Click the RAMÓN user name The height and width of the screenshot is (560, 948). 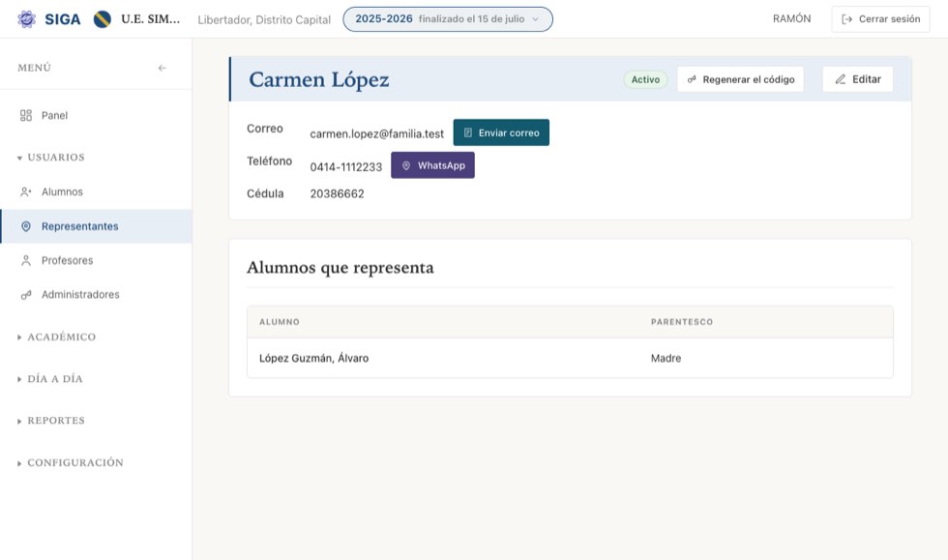coord(791,19)
